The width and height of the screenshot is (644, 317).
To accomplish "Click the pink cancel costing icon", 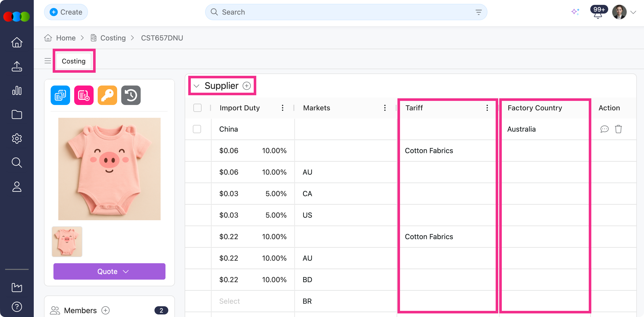I will click(84, 95).
